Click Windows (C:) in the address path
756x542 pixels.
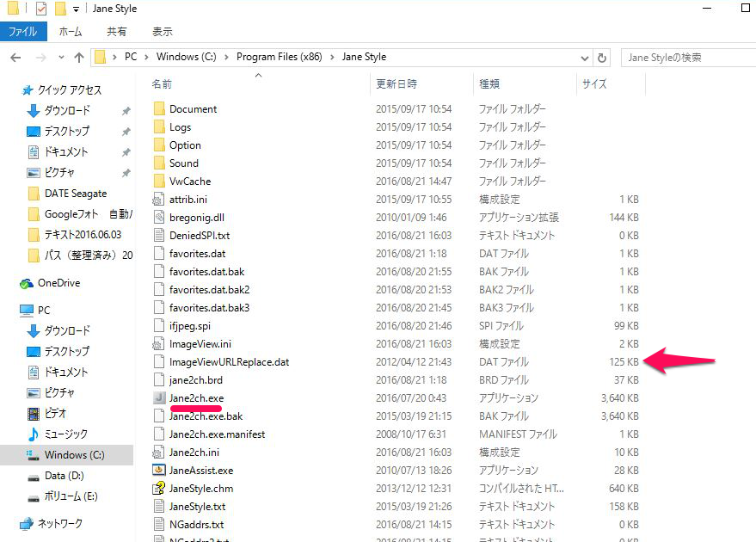(x=186, y=57)
